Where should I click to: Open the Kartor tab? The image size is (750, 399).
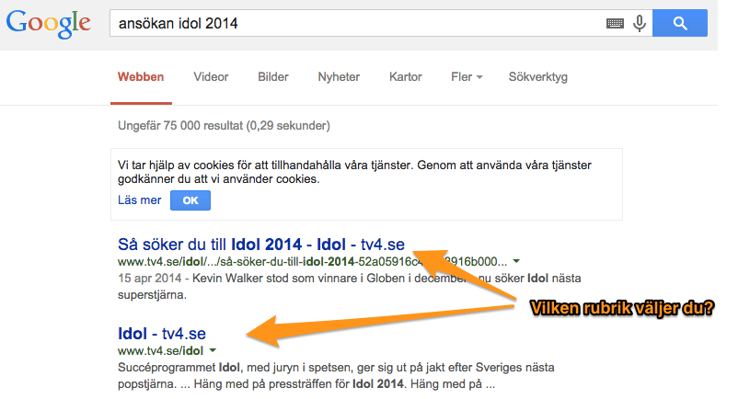[406, 77]
